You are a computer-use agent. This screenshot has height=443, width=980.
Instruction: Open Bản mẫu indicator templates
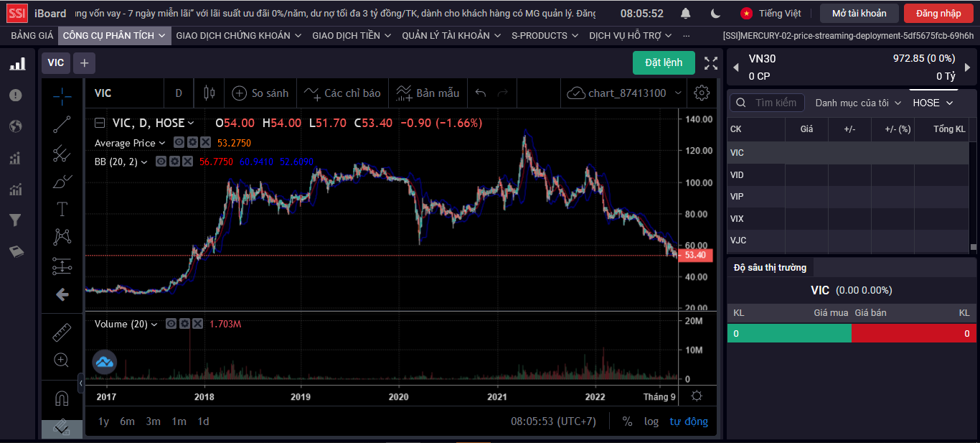[428, 93]
